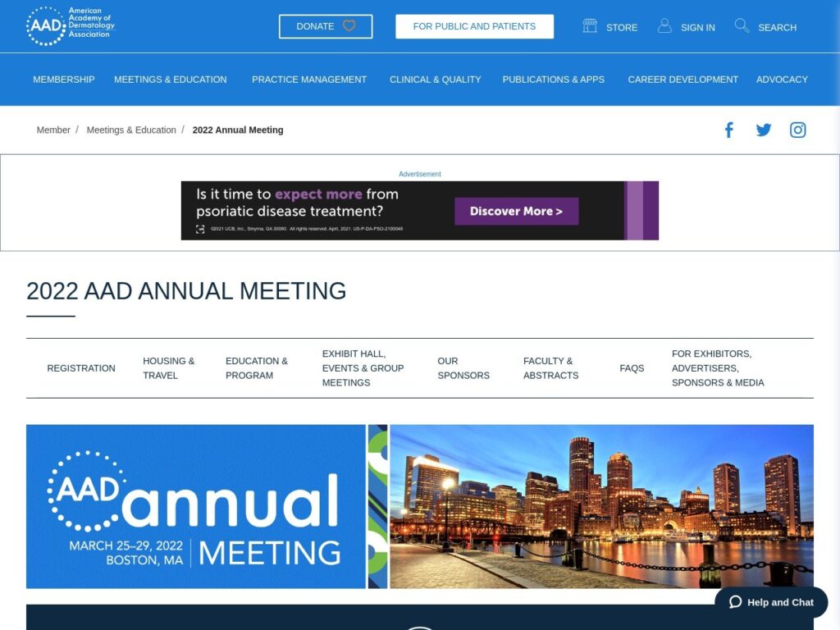Click the AAD logo in header
840x630 pixels.
point(71,25)
